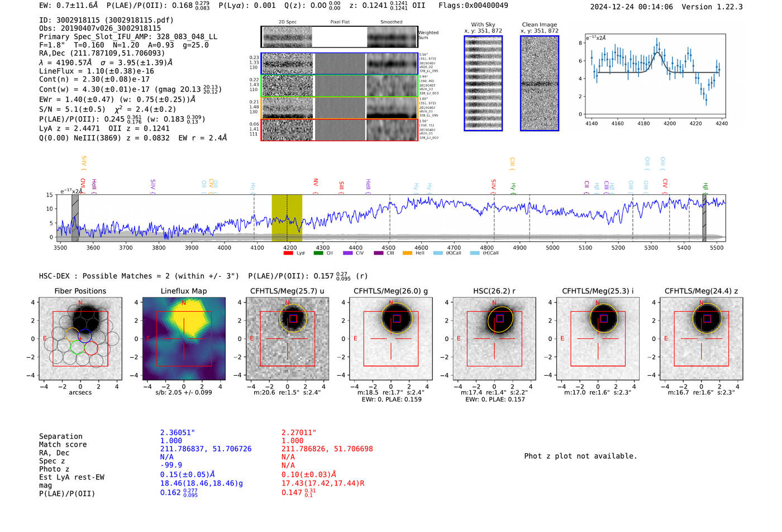Screen dimensions: 782x532
Task: Select red RA, Dec 211.786826, 51.706698
Action: point(327,449)
